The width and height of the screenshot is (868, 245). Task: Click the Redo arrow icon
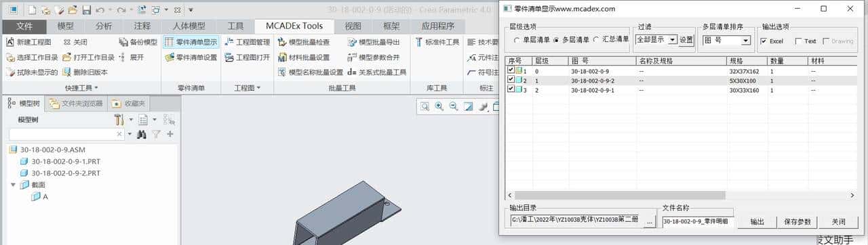tap(121, 10)
